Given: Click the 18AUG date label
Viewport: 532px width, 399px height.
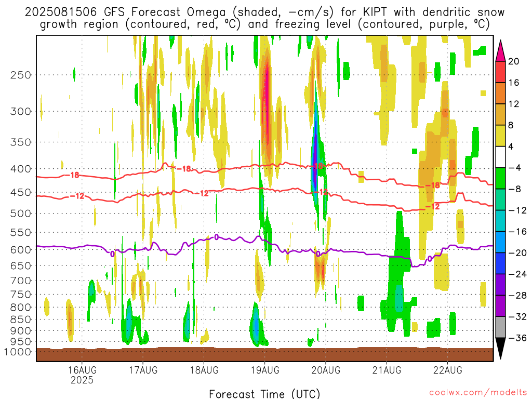Looking at the screenshot, I should point(204,370).
